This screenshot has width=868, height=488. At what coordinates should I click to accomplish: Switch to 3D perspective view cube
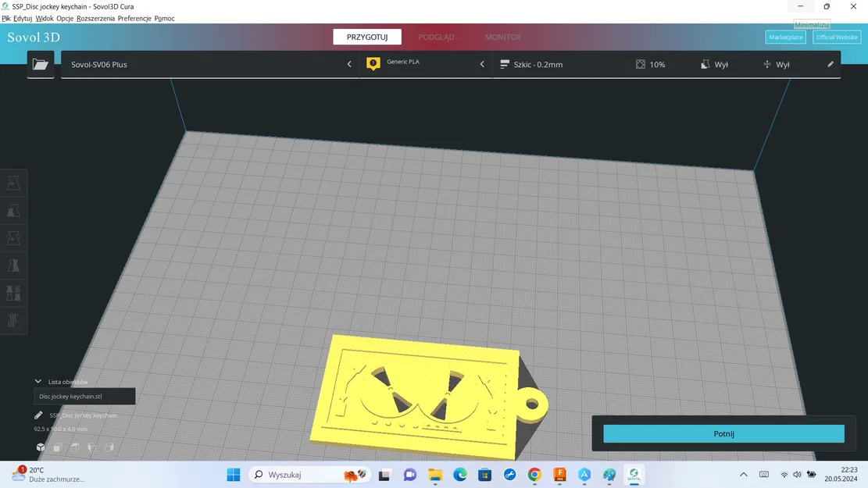pos(41,447)
